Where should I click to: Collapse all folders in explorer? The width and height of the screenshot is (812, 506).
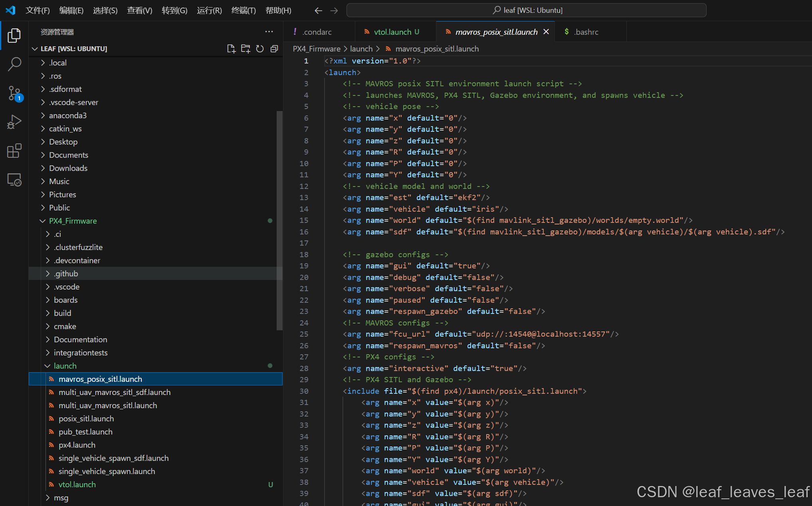[274, 49]
